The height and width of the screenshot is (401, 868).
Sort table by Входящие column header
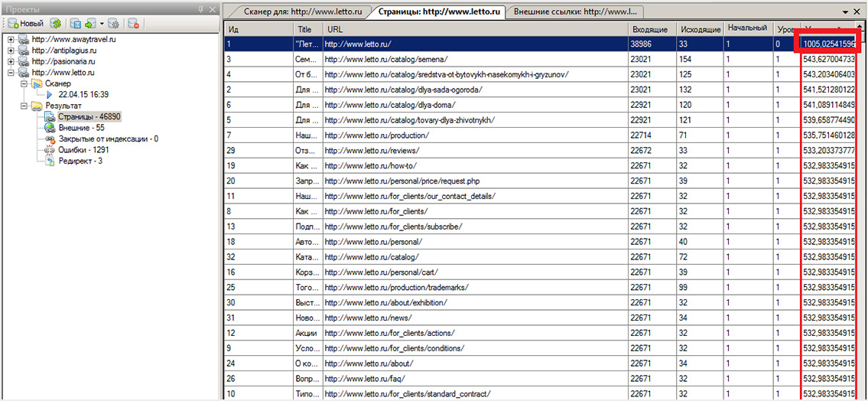click(649, 29)
